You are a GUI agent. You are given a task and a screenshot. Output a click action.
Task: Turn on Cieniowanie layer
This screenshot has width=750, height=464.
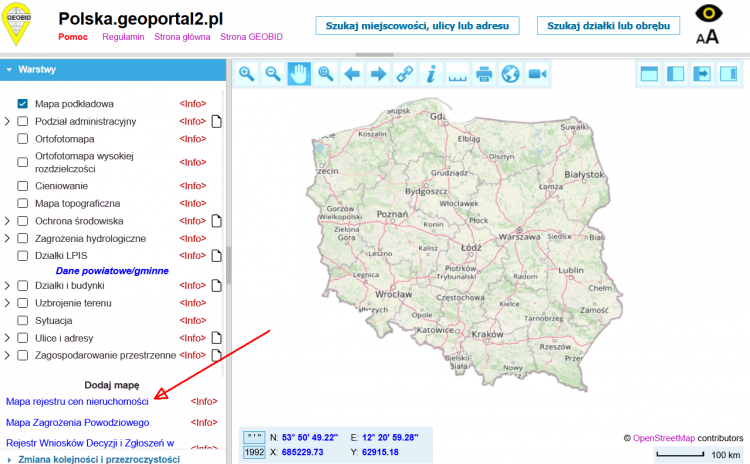[22, 186]
